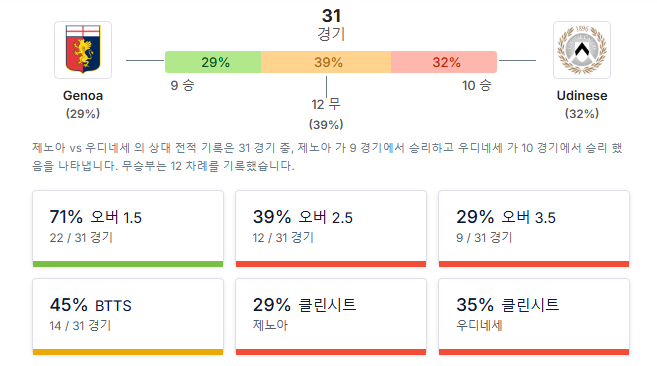The image size is (657, 366).
Task: Select the green 29% win bar segment
Action: pyautogui.click(x=213, y=62)
